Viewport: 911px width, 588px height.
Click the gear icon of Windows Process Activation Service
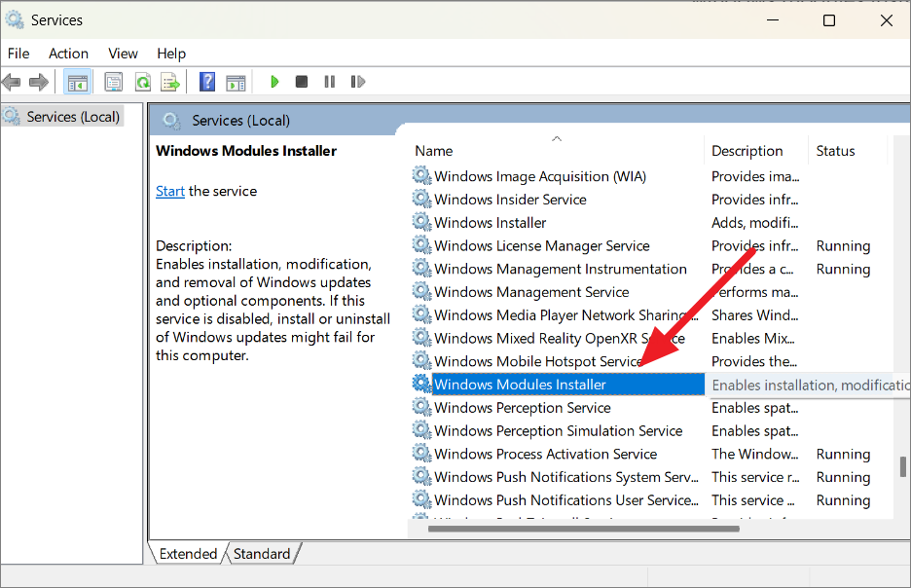click(421, 454)
